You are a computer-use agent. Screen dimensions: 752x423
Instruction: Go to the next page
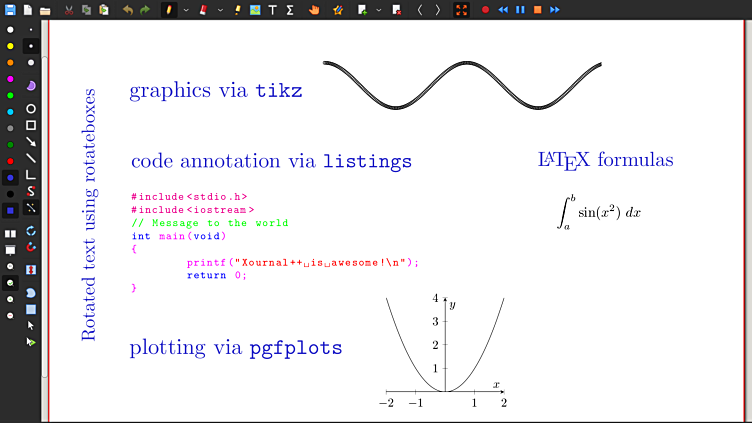point(437,10)
